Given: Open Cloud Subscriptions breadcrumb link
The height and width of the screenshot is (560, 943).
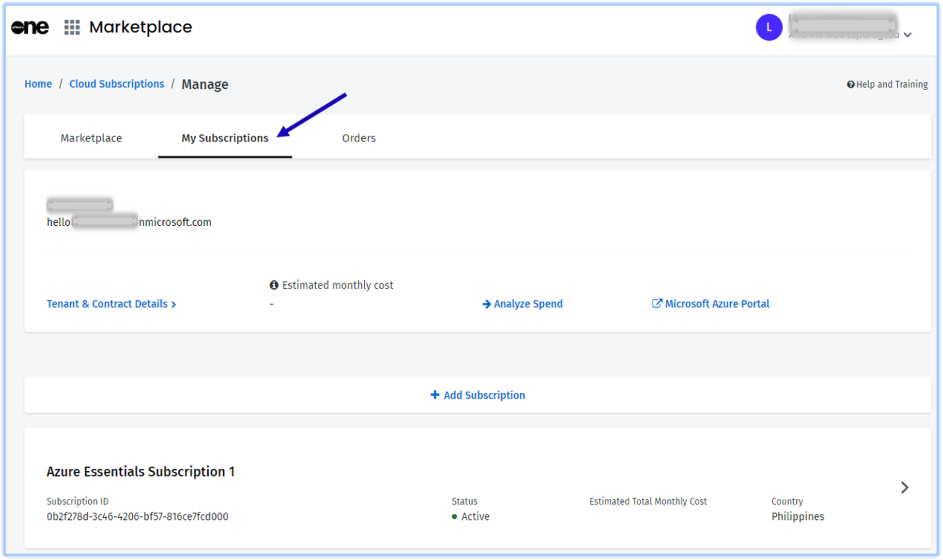Looking at the screenshot, I should click(117, 84).
